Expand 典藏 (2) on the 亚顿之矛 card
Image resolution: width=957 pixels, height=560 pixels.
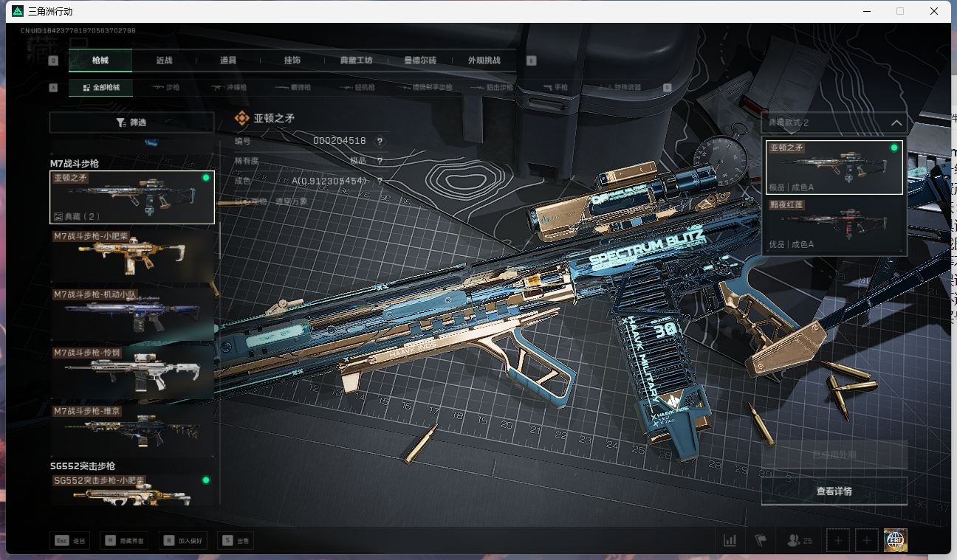point(78,217)
